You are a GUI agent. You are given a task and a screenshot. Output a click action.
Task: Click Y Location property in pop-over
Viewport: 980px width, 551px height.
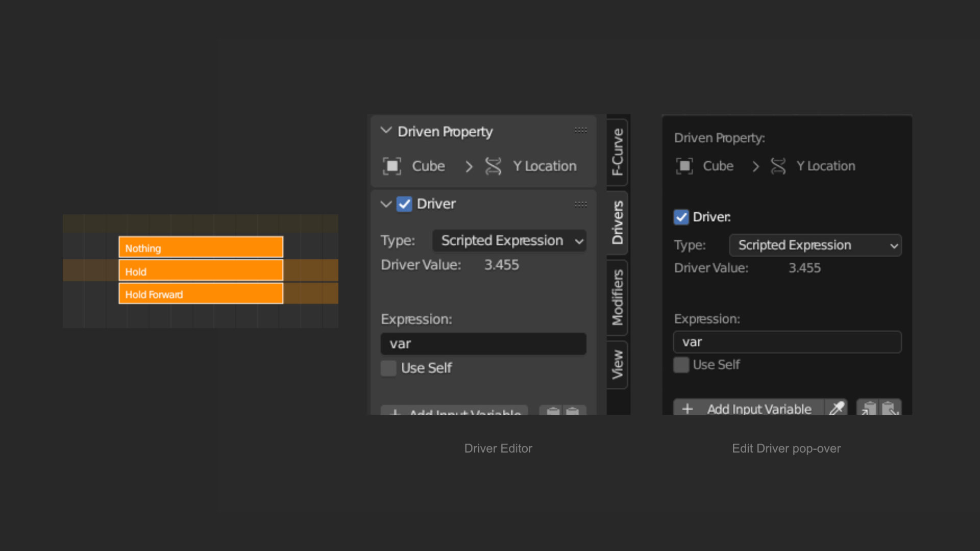click(x=826, y=166)
